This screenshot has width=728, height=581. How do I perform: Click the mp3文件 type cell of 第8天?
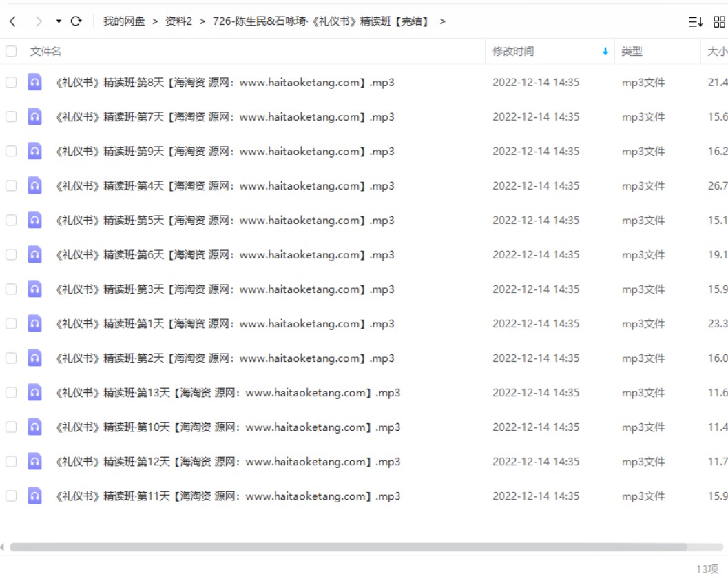click(x=643, y=83)
